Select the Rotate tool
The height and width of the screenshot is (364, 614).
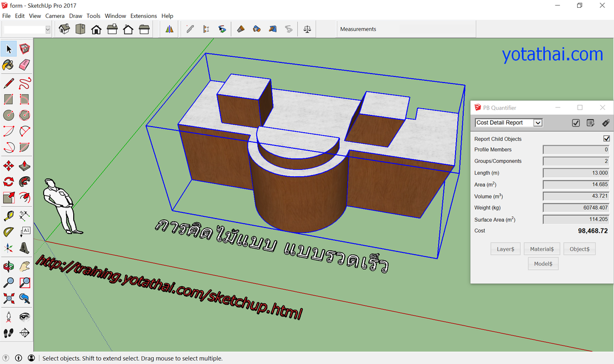(x=8, y=182)
